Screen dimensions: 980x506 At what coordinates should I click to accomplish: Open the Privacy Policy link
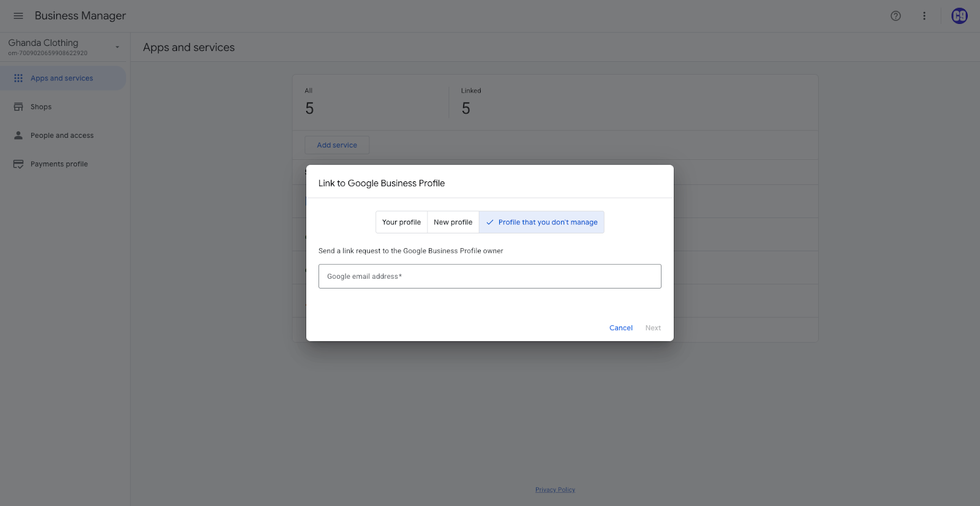pyautogui.click(x=555, y=489)
